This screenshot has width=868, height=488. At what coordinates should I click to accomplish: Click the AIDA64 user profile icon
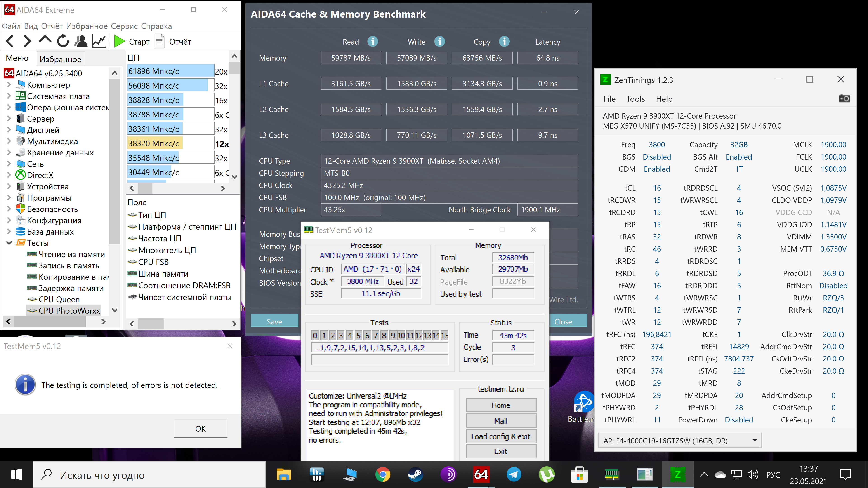[81, 41]
